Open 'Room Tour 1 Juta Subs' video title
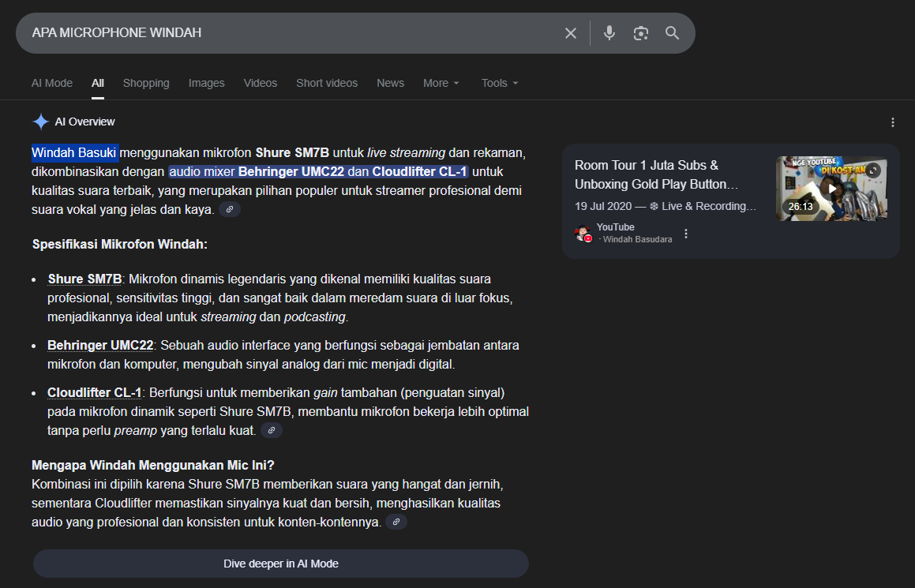Viewport: 915px width, 588px height. point(656,174)
